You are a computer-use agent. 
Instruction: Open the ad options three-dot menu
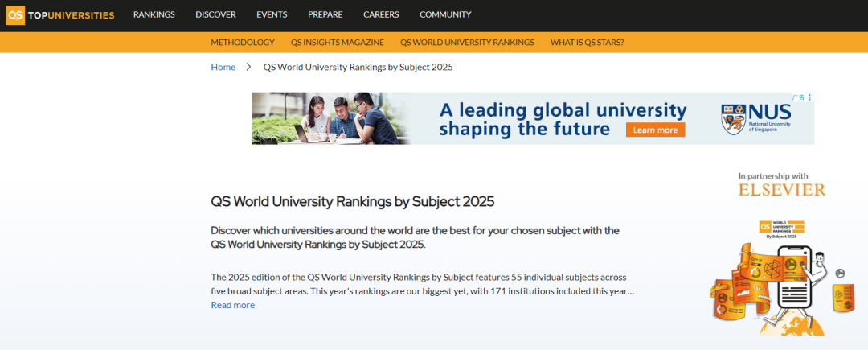coord(810,97)
